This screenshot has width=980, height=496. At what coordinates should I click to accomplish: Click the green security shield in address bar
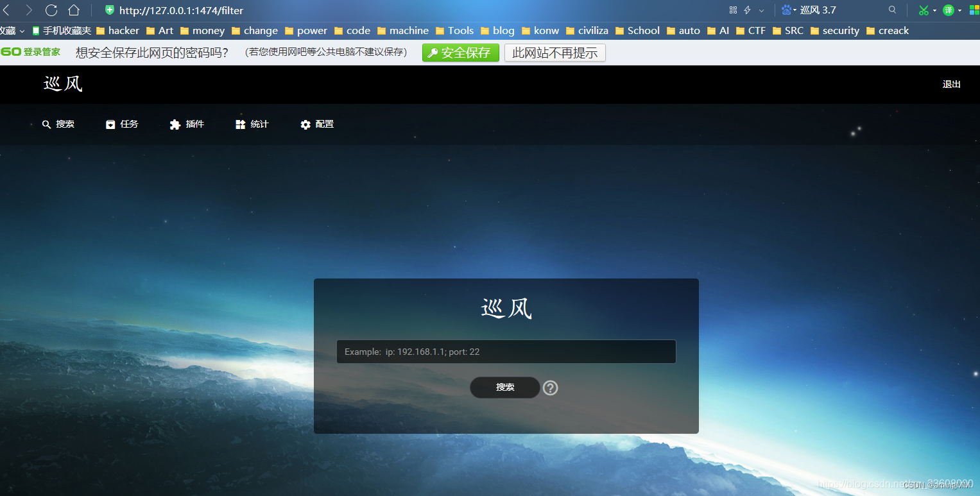pyautogui.click(x=110, y=10)
